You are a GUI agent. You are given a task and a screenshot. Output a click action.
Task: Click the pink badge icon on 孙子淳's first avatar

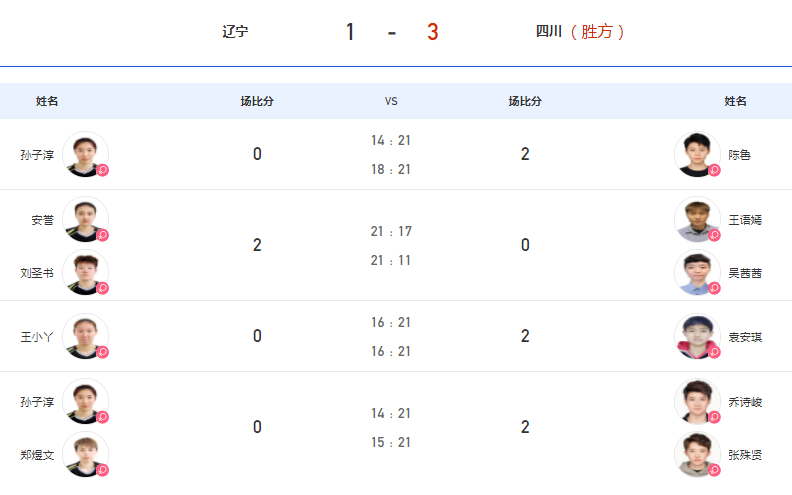point(103,170)
